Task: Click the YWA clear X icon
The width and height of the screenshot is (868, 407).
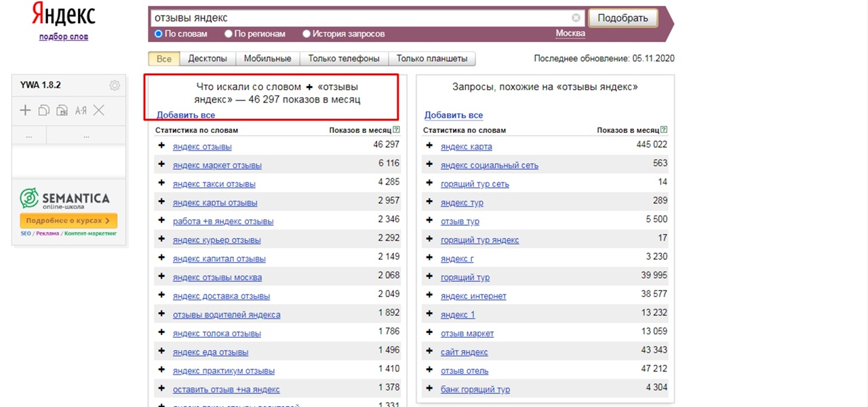Action: point(99,110)
